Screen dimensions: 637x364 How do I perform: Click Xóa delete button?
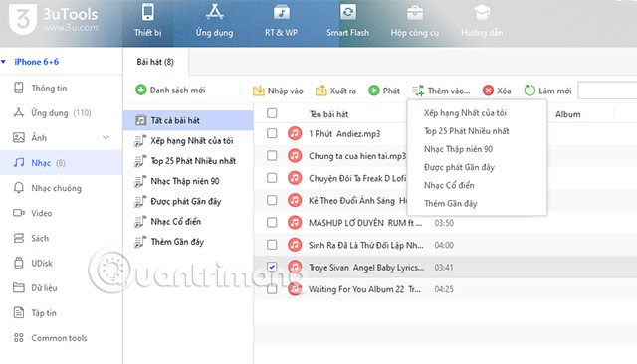497,91
